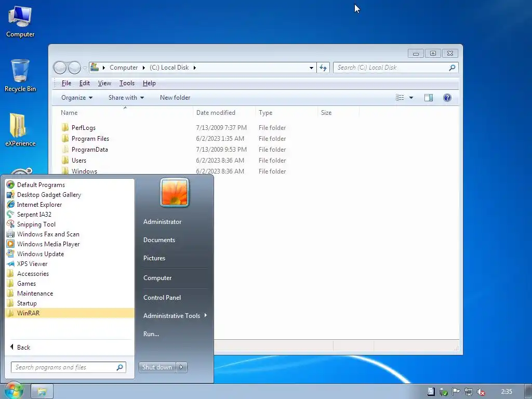532x399 pixels.
Task: Click the Explorer taskbar button
Action: pyautogui.click(x=42, y=392)
